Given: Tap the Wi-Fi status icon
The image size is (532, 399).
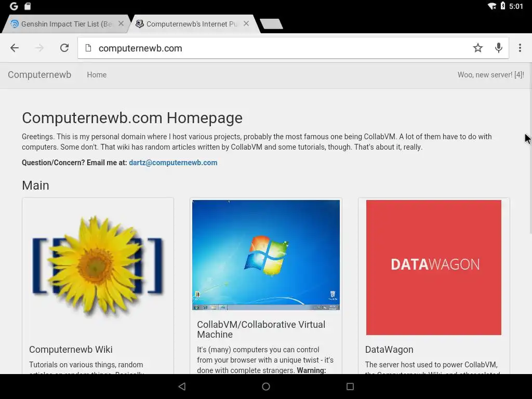Looking at the screenshot, I should [x=492, y=6].
